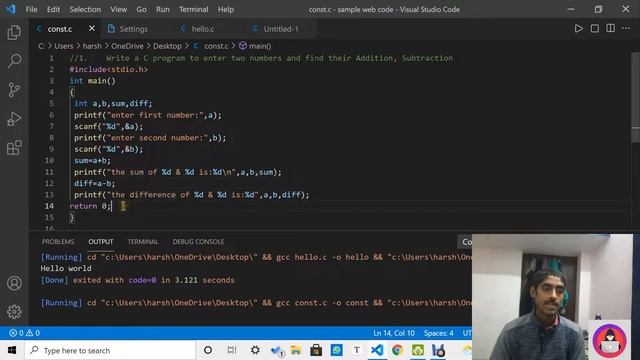Open File Explorer on taskbar
Screen dimensions: 640x360
pyautogui.click(x=296, y=350)
